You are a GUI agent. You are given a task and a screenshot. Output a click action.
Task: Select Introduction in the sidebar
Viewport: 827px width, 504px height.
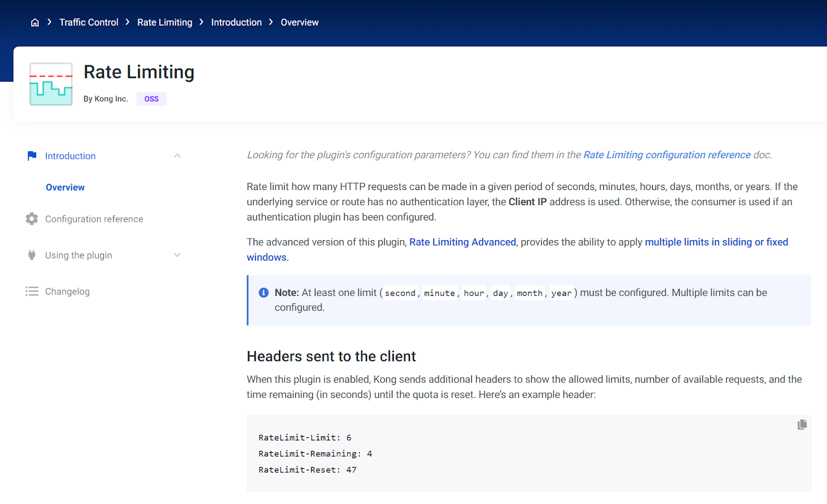pos(70,156)
